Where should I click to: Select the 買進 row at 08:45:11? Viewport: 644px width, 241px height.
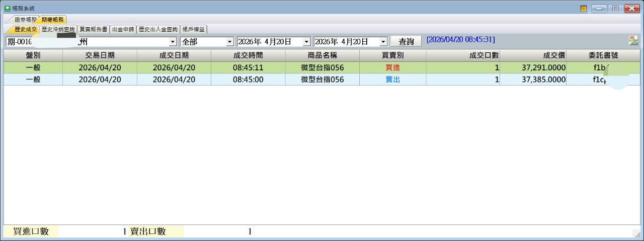tap(322, 67)
